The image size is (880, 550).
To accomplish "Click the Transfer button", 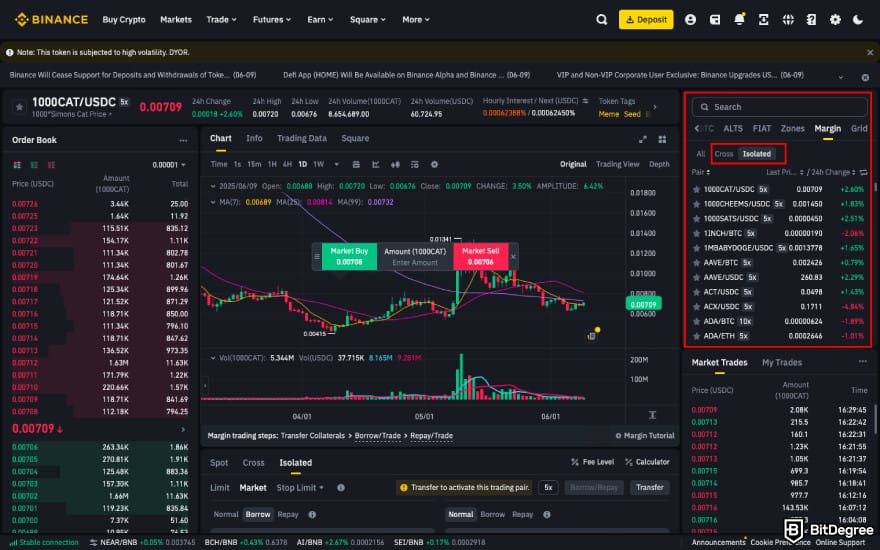I will click(x=650, y=488).
